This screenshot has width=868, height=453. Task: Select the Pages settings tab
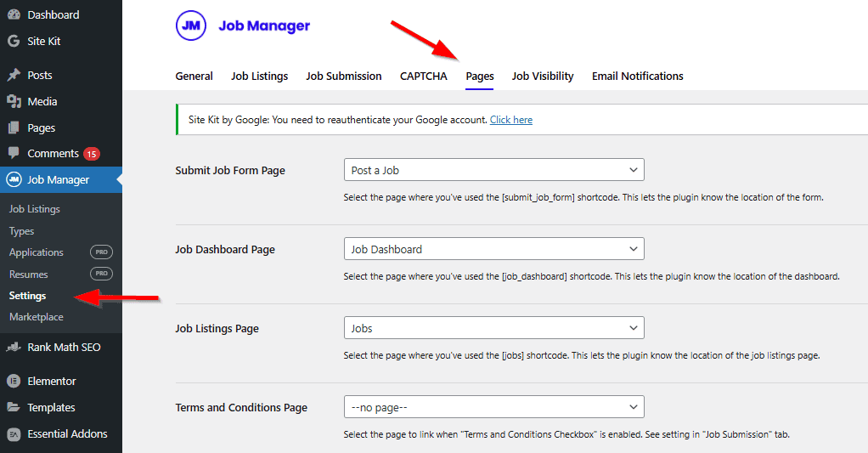pyautogui.click(x=480, y=76)
